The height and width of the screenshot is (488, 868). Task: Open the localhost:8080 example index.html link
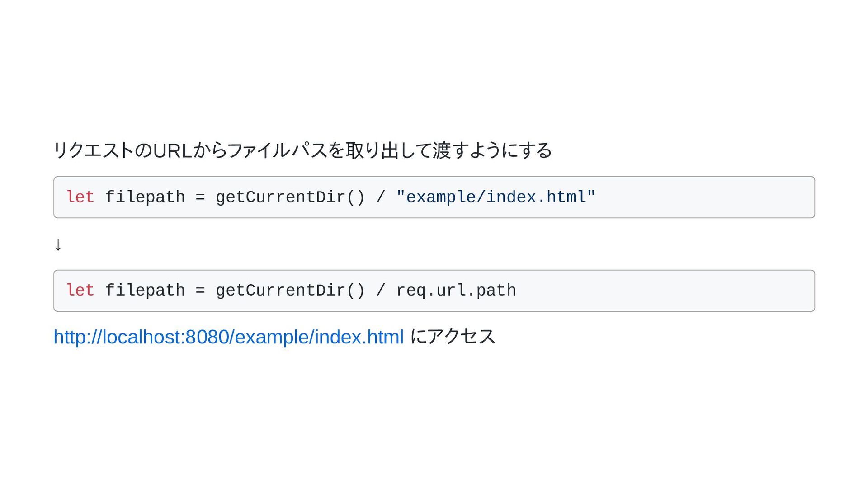point(228,337)
